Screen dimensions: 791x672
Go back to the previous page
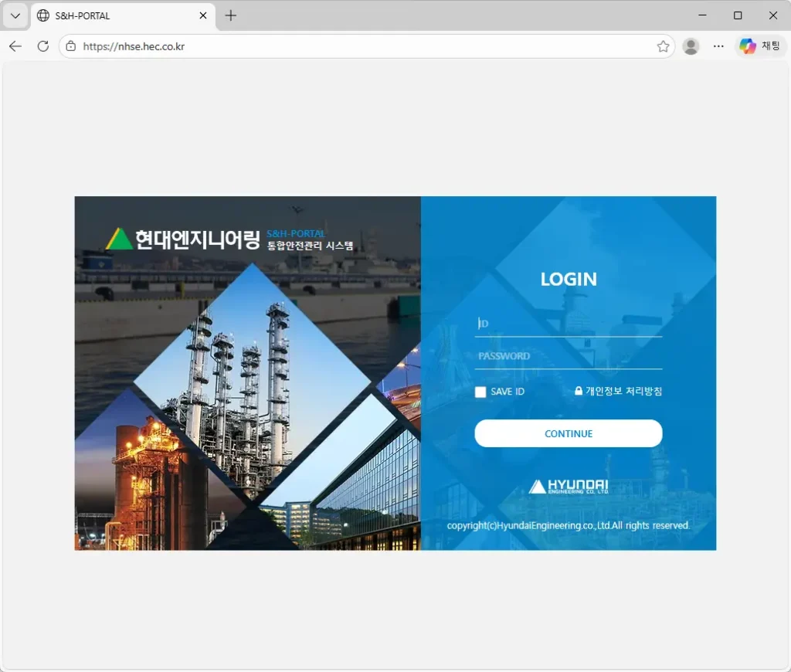pos(15,46)
